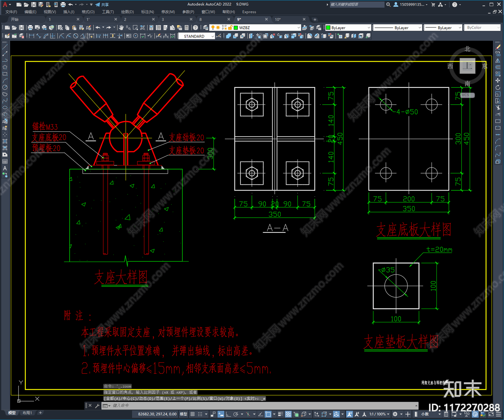
Task: Open the 视图(V) menu
Action: [50, 12]
